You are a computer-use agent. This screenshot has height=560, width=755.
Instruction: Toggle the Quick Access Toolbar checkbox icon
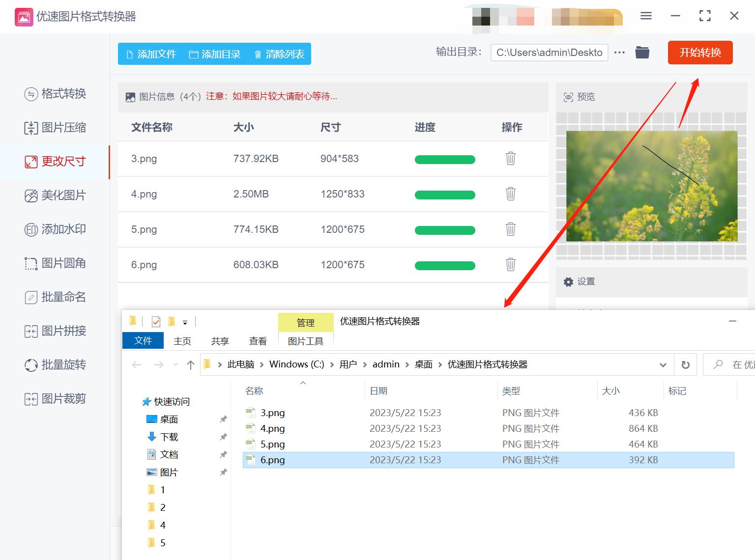coord(155,322)
